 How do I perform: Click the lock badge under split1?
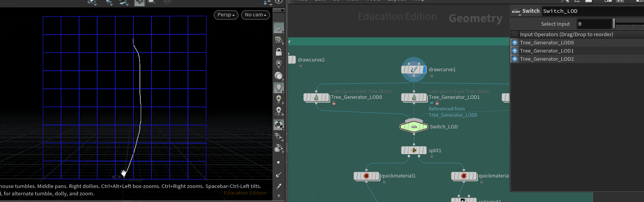pos(432,156)
